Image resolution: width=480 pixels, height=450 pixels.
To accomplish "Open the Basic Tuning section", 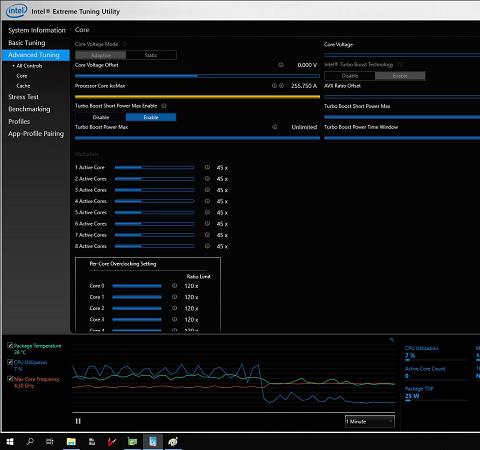I will point(27,43).
